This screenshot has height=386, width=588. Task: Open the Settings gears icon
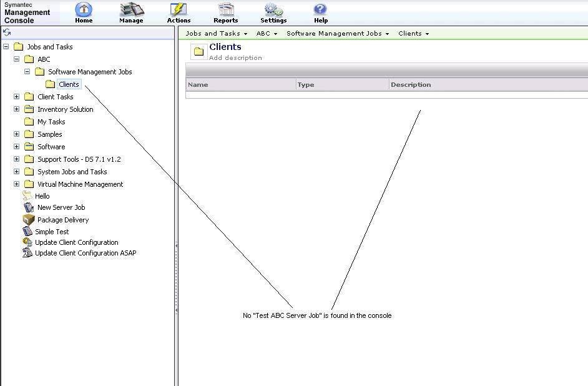(x=273, y=10)
